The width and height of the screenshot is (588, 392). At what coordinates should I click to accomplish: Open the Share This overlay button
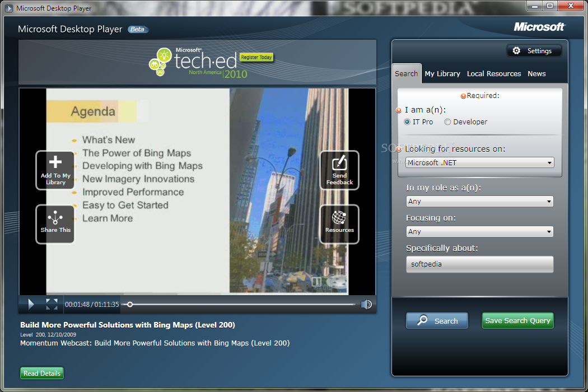pyautogui.click(x=55, y=224)
